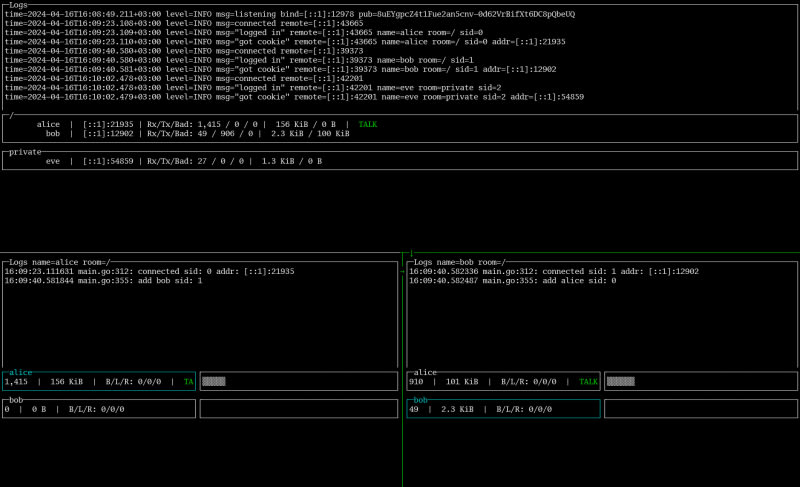The image size is (800, 487).
Task: Click the audio level bar in alice's client pane
Action: (214, 381)
